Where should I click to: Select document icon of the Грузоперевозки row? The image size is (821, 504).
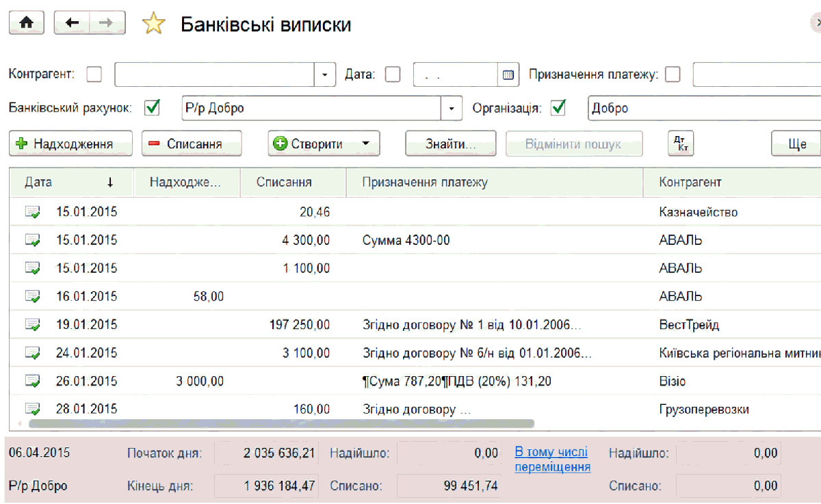coord(32,409)
